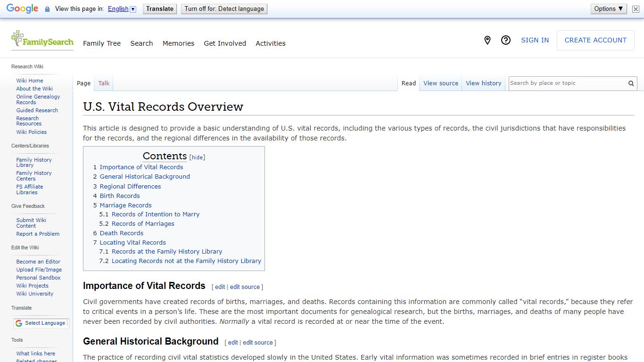Click the Translate button
Image resolution: width=644 pixels, height=362 pixels.
(x=160, y=9)
